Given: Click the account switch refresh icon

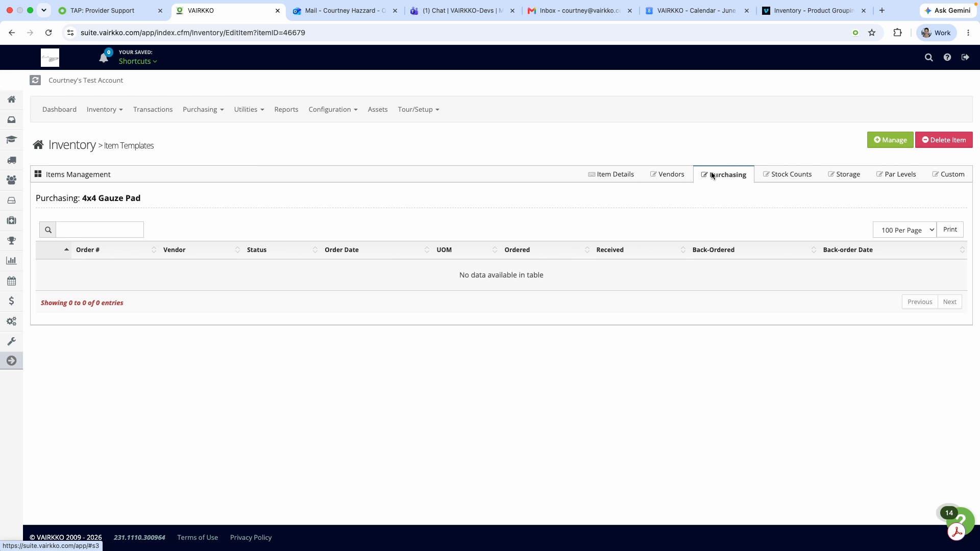Looking at the screenshot, I should [x=35, y=80].
